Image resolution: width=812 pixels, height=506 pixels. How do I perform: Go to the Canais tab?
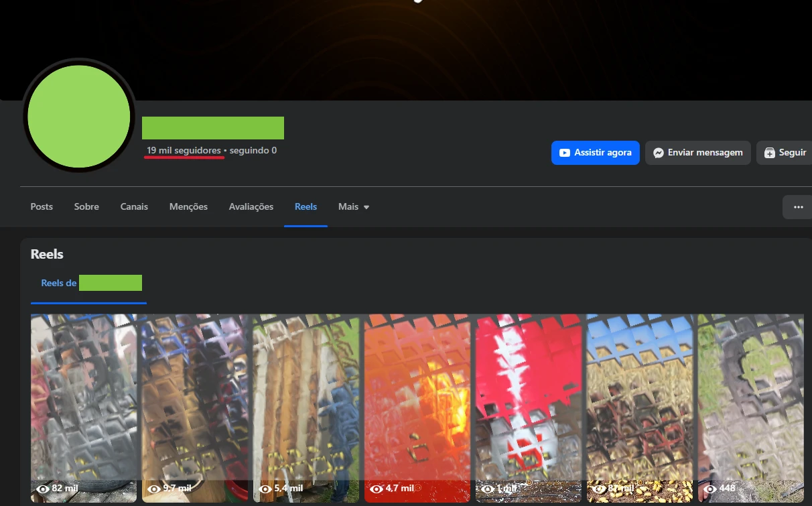coord(134,207)
